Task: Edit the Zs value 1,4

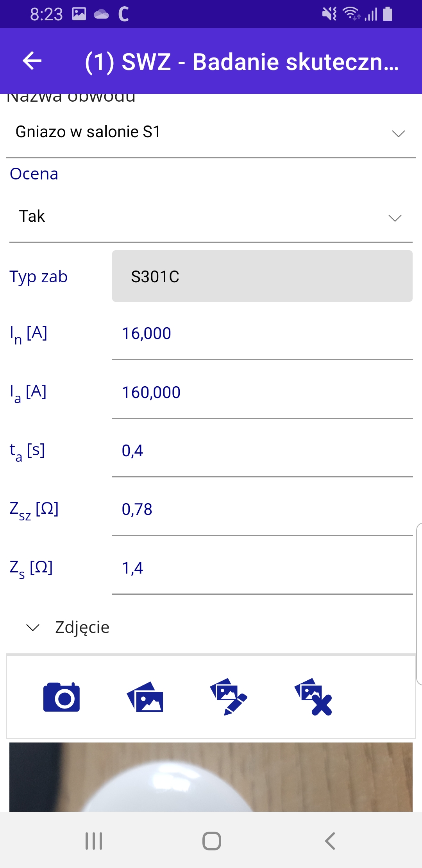Action: [x=262, y=568]
